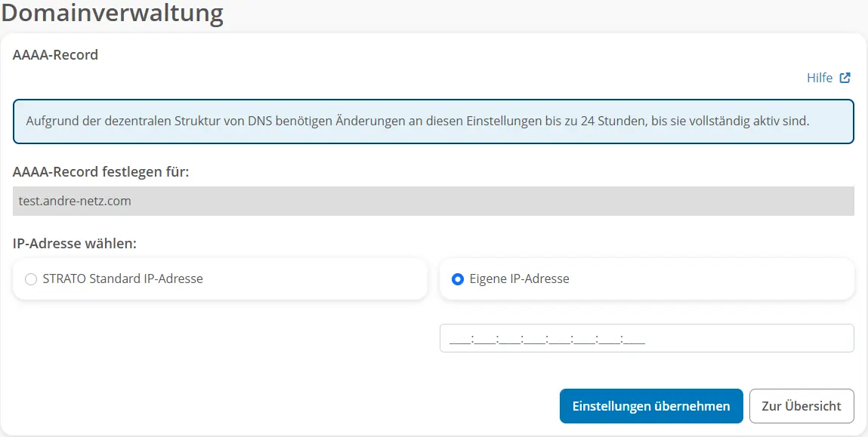
Task: Return to the overview with Zur Übersicht
Action: (802, 405)
